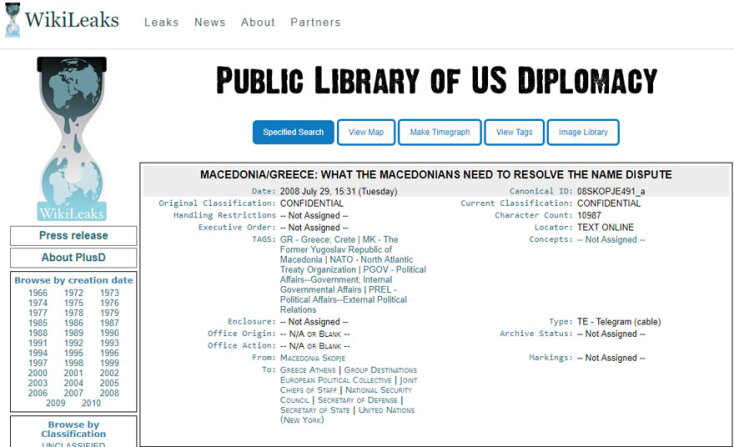Image resolution: width=734 pixels, height=447 pixels.
Task: Browse cables from year 1979
Action: (x=110, y=313)
